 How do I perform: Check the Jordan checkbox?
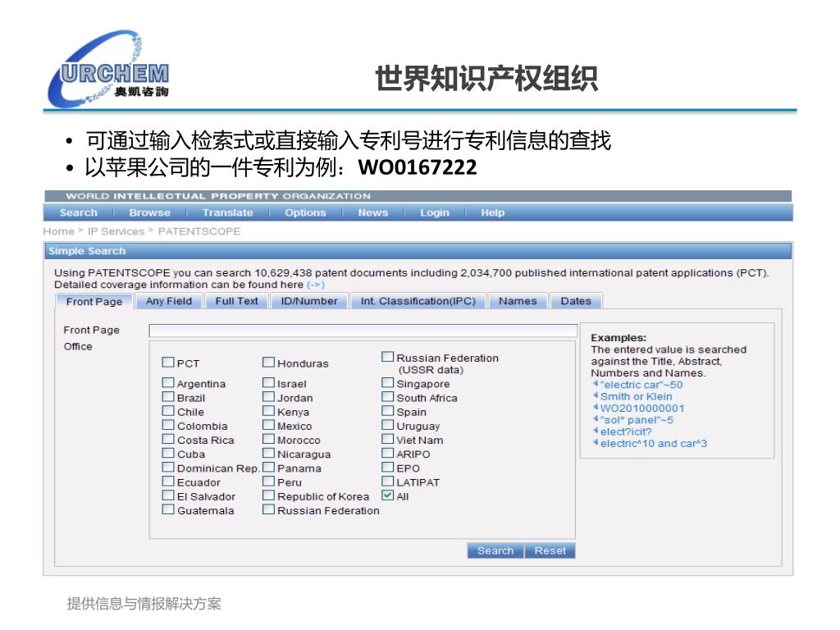click(268, 397)
